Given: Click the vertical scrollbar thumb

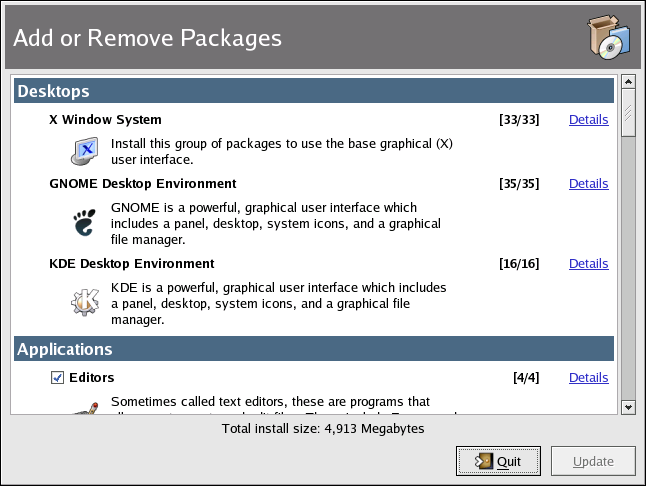Looking at the screenshot, I should point(628,114).
